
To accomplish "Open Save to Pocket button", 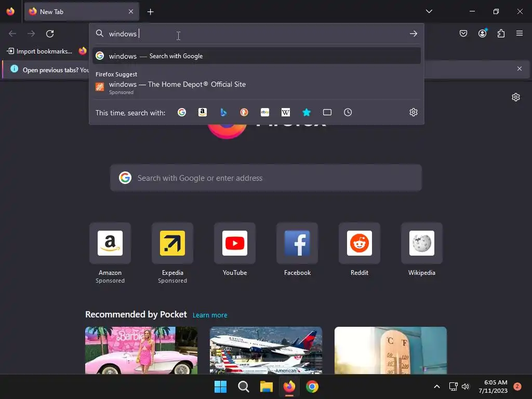I will pyautogui.click(x=463, y=33).
